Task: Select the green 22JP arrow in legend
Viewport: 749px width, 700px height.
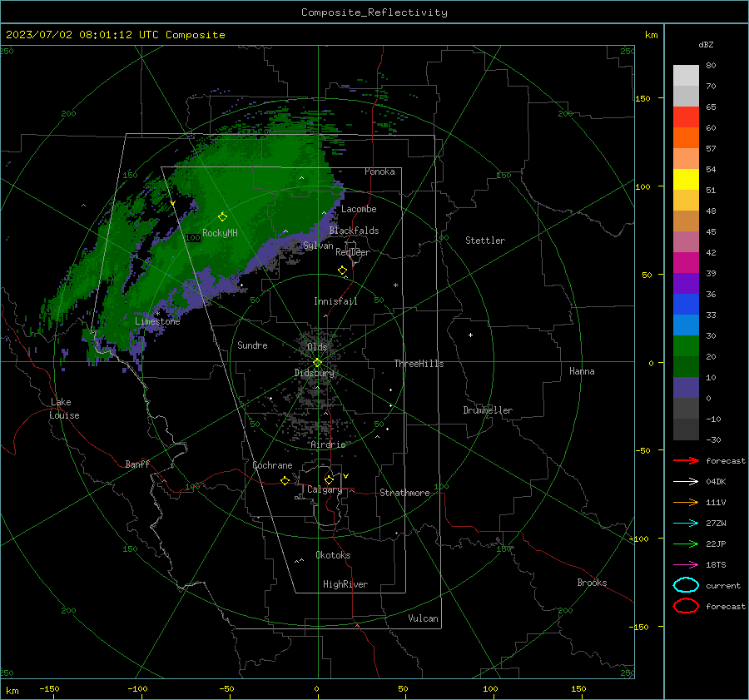Action: pos(686,544)
